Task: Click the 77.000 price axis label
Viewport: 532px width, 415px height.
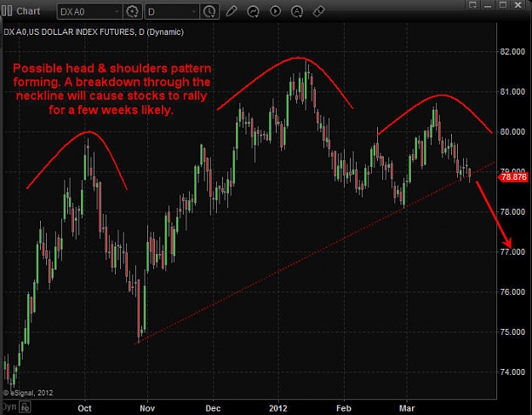Action: coord(512,252)
